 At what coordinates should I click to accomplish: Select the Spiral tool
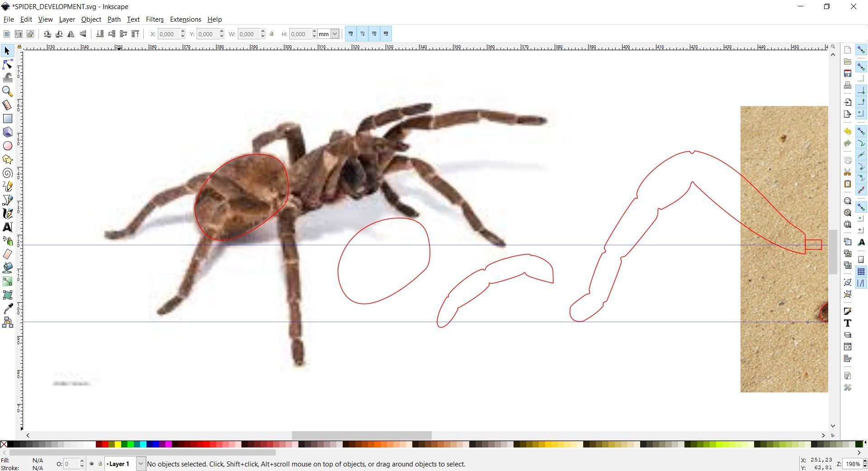click(x=7, y=173)
